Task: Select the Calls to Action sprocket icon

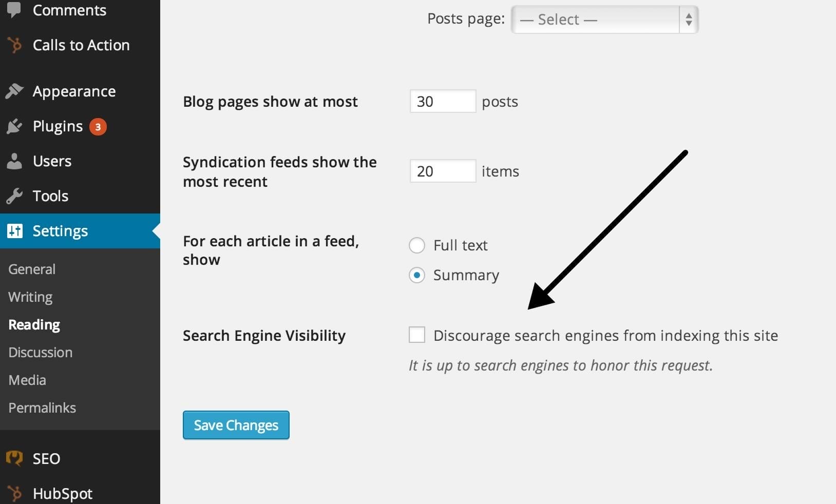Action: (x=15, y=45)
